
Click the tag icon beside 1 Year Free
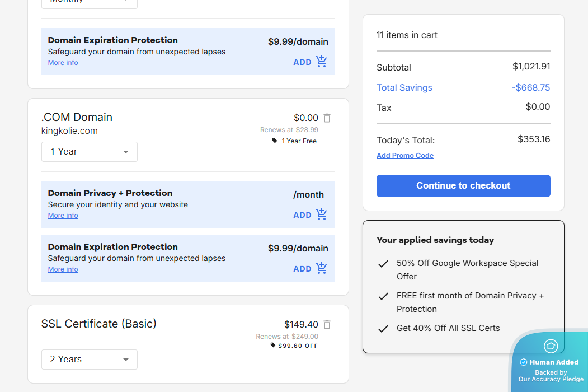275,141
